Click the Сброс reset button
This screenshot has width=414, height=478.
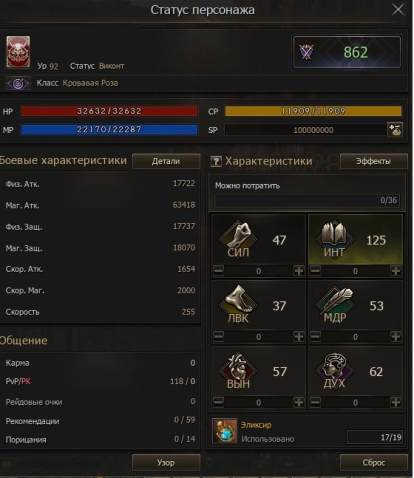pos(374,463)
